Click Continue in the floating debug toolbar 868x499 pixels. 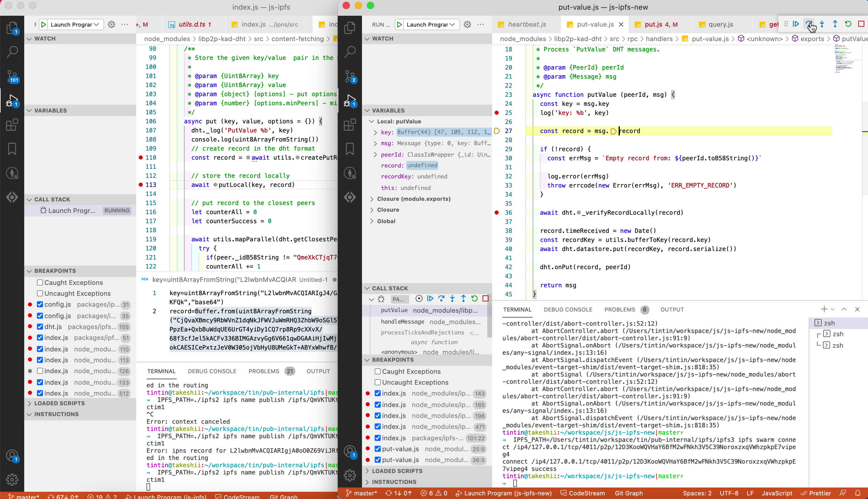pos(796,24)
